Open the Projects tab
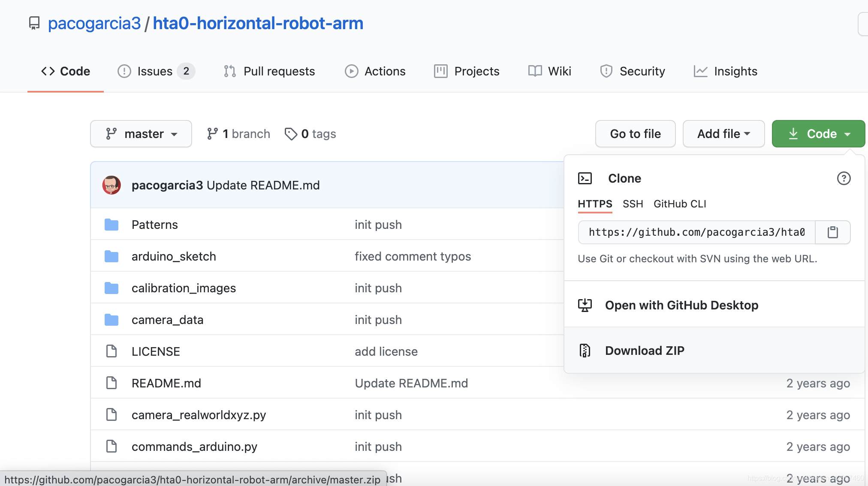Viewport: 868px width, 486px height. pyautogui.click(x=467, y=71)
